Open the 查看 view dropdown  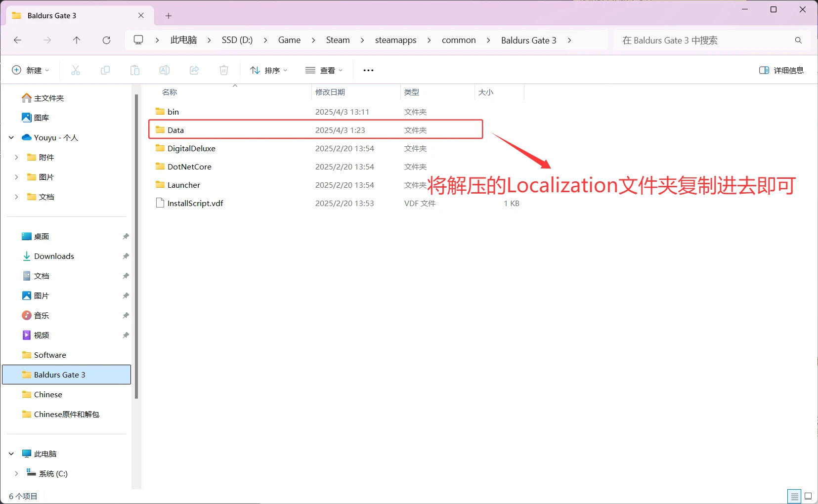[x=324, y=70]
